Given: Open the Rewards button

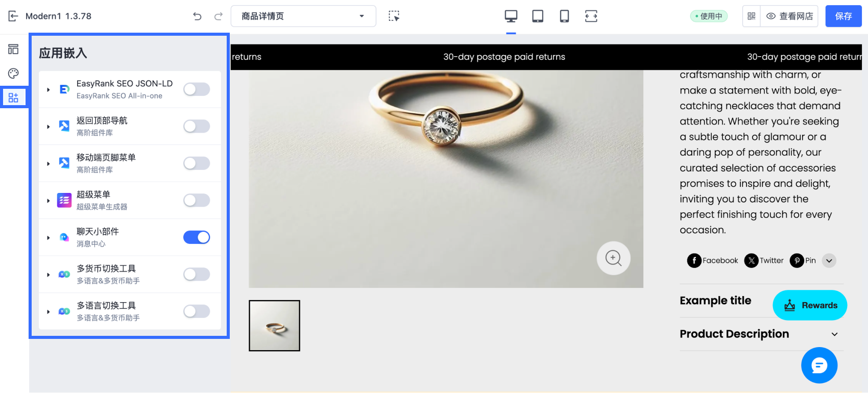Looking at the screenshot, I should coord(810,305).
